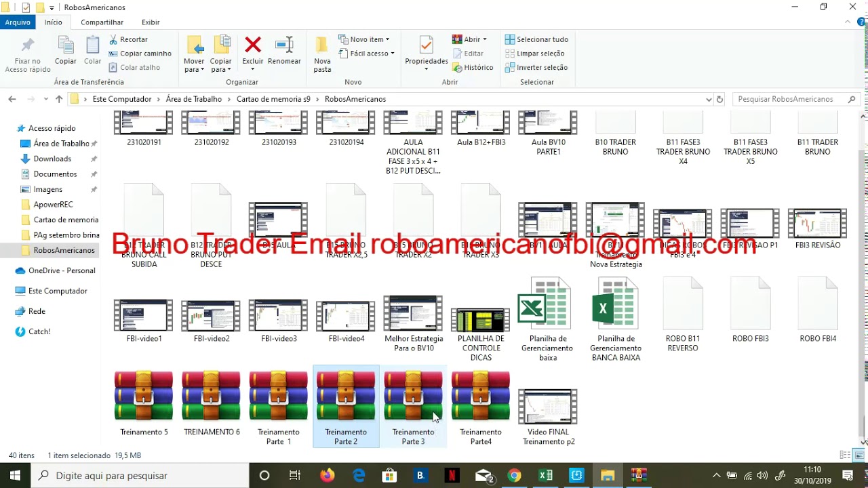Click Selecionar tudo

pyautogui.click(x=536, y=39)
